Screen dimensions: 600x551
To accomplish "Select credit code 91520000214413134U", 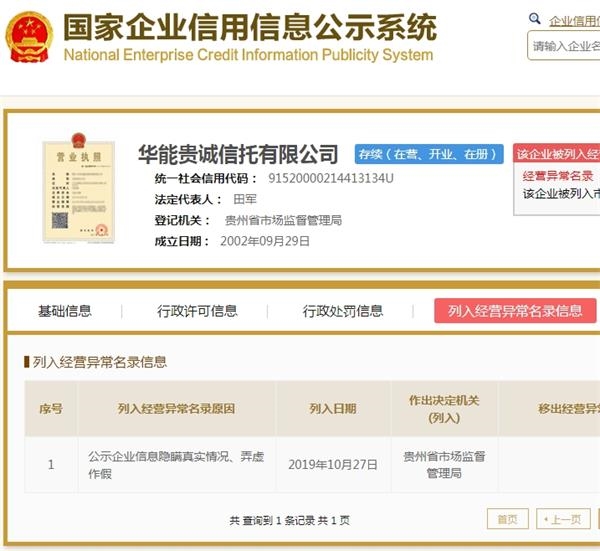I will click(x=331, y=178).
